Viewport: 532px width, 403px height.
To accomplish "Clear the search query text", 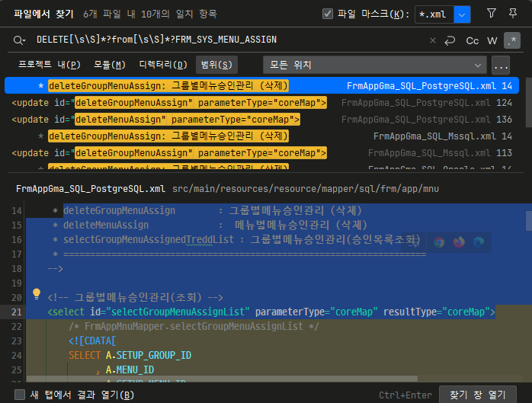I will (x=433, y=40).
